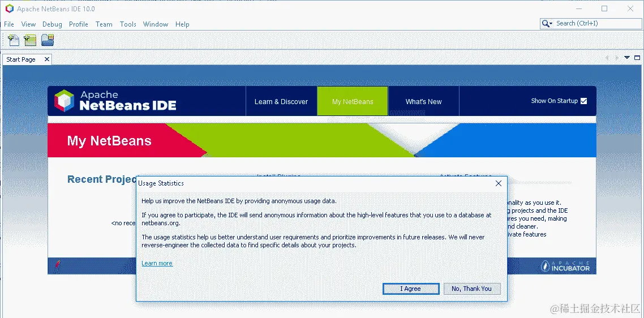Maximize the NetBeans IDE window
The height and width of the screenshot is (318, 644).
604,8
